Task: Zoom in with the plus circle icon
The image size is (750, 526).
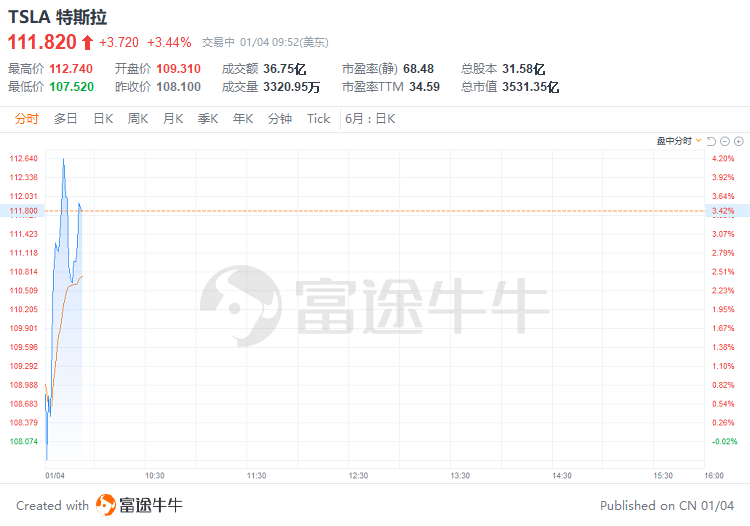Action: click(739, 141)
